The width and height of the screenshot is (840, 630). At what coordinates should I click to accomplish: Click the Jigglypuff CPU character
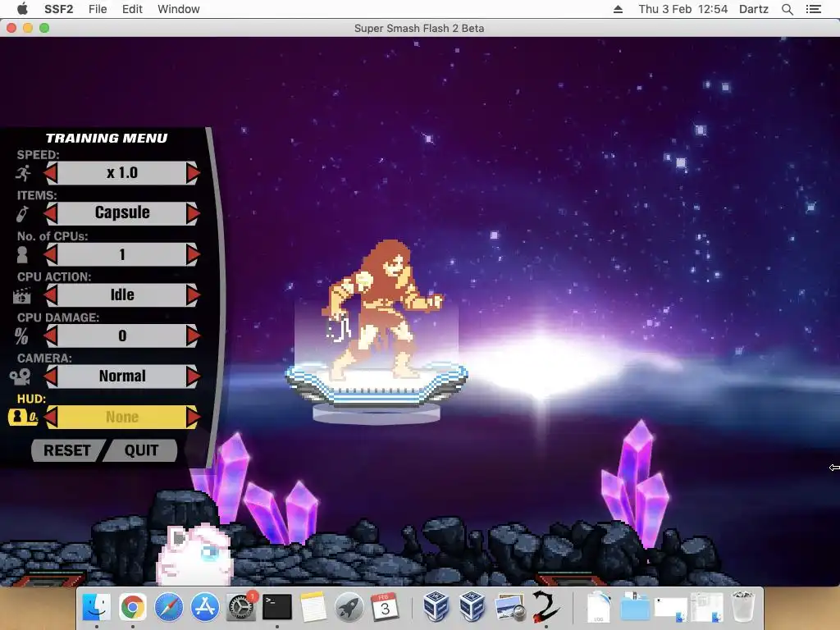coord(194,555)
